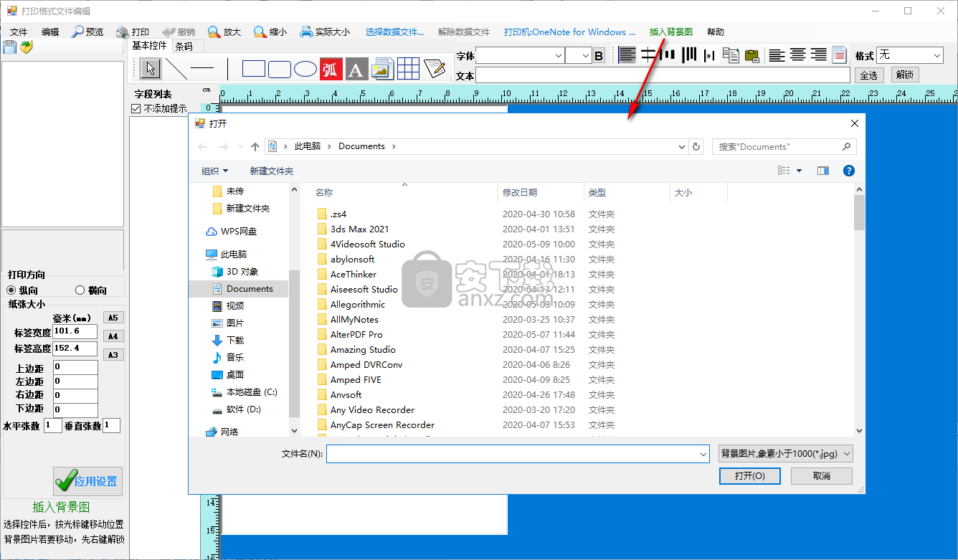The image size is (958, 560).
Task: Click the 全选 select all button
Action: 868,75
